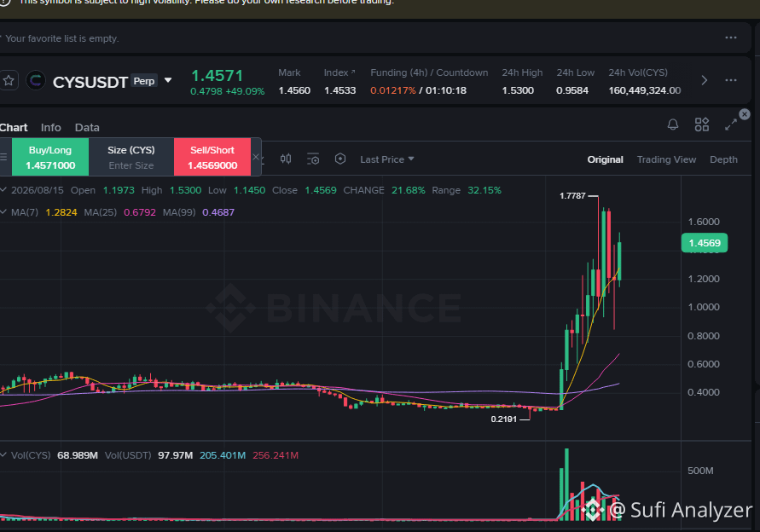Select the Trading View chart

666,159
